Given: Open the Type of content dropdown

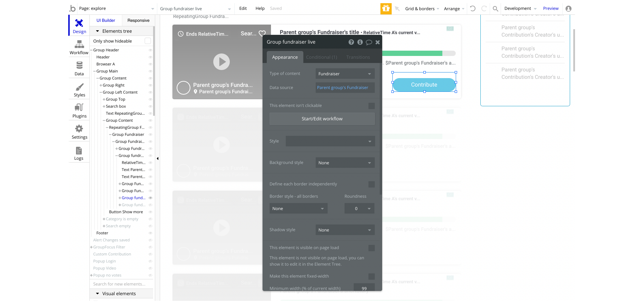Looking at the screenshot, I should click(x=345, y=74).
